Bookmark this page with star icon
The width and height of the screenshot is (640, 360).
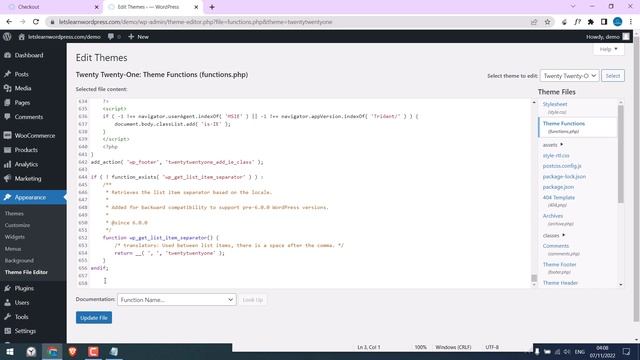(547, 22)
